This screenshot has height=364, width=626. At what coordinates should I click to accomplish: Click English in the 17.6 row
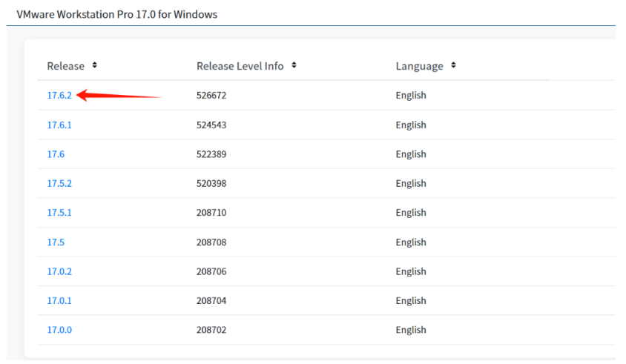point(411,154)
